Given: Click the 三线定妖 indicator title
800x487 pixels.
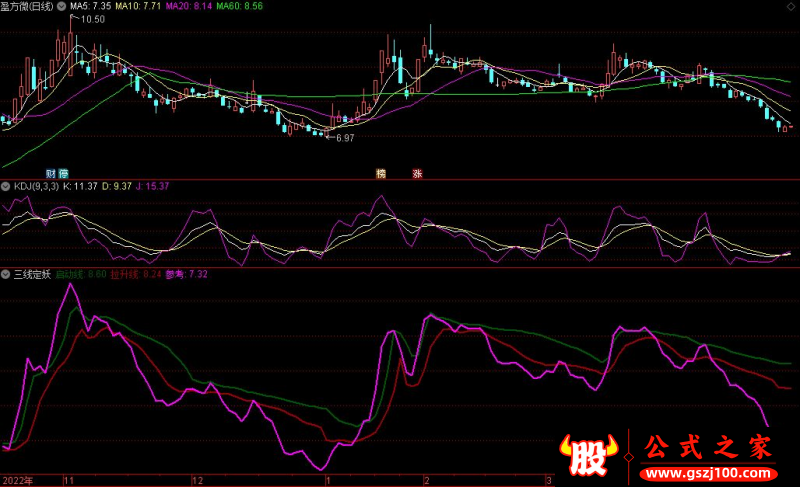Looking at the screenshot, I should tap(32, 273).
